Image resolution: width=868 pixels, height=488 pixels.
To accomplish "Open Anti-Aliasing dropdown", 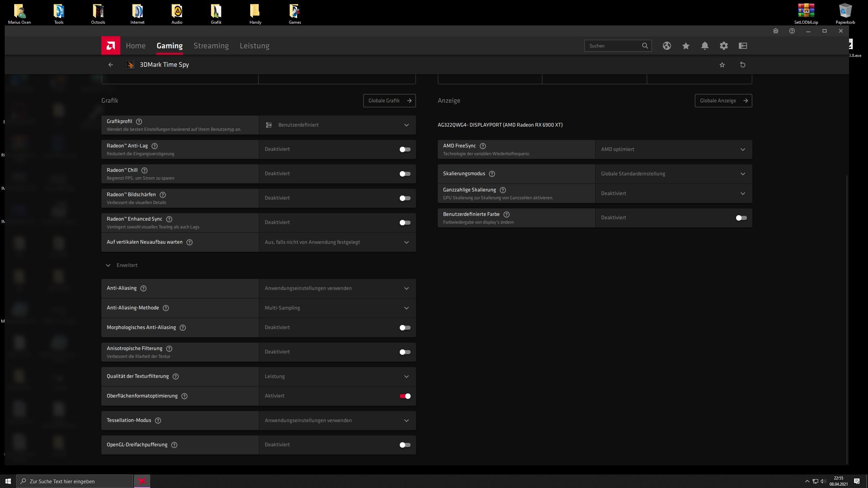I will pos(337,288).
